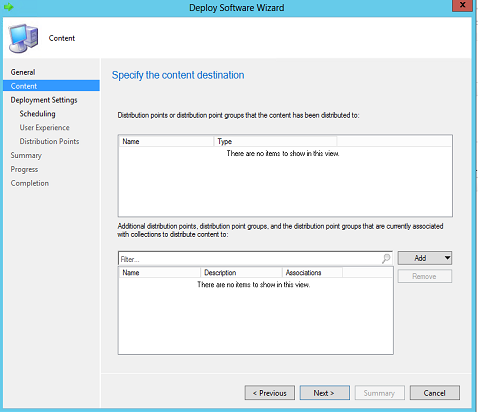478x412 pixels.
Task: Go to the General wizard step
Action: 23,72
